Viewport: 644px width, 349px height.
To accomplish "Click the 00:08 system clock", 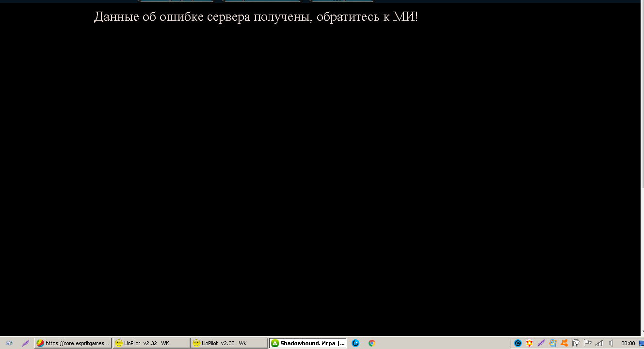I will [628, 343].
